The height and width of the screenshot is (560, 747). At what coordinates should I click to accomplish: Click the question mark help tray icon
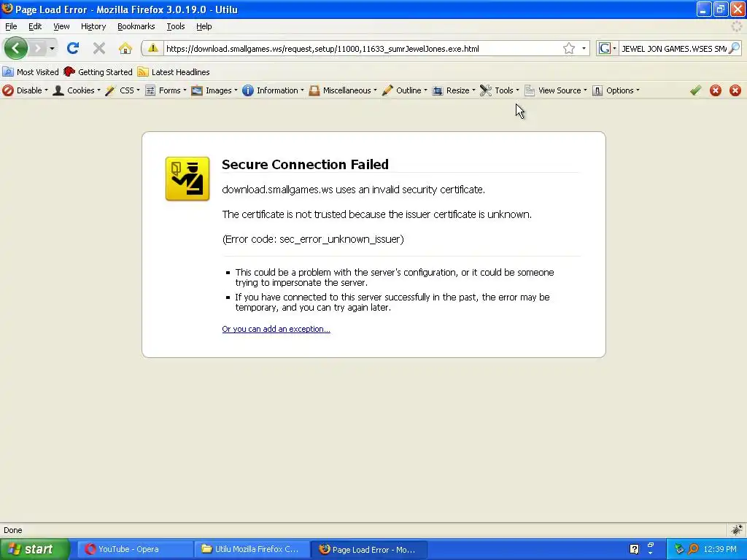pos(634,549)
